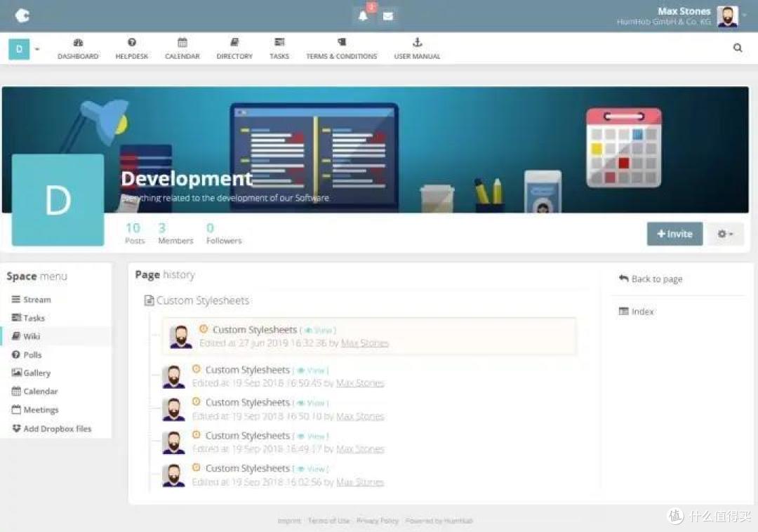The image size is (758, 532).
Task: Click the search magnifier icon
Action: click(x=738, y=47)
